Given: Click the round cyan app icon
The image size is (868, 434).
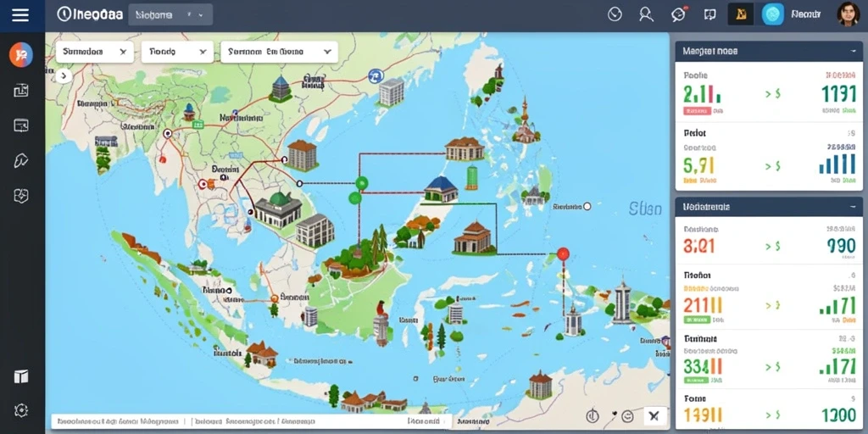Looking at the screenshot, I should coord(773,14).
